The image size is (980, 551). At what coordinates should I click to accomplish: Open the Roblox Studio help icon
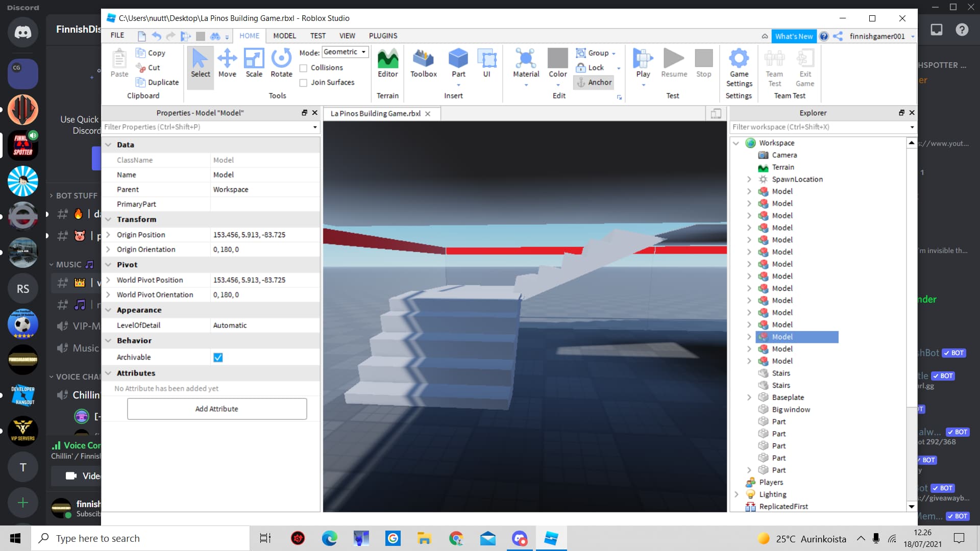pos(823,36)
